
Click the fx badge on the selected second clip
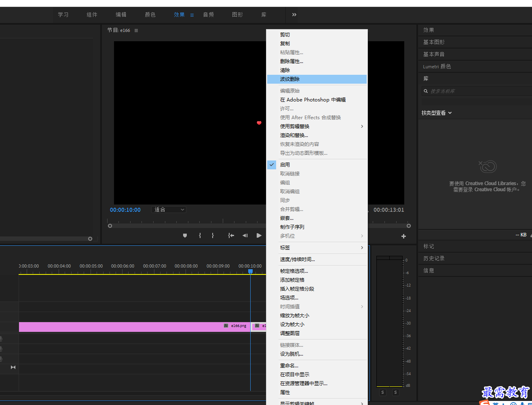coord(257,325)
